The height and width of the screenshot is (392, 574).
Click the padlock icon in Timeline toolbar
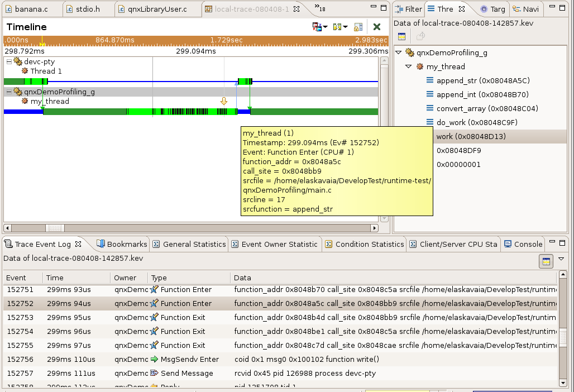(x=358, y=27)
